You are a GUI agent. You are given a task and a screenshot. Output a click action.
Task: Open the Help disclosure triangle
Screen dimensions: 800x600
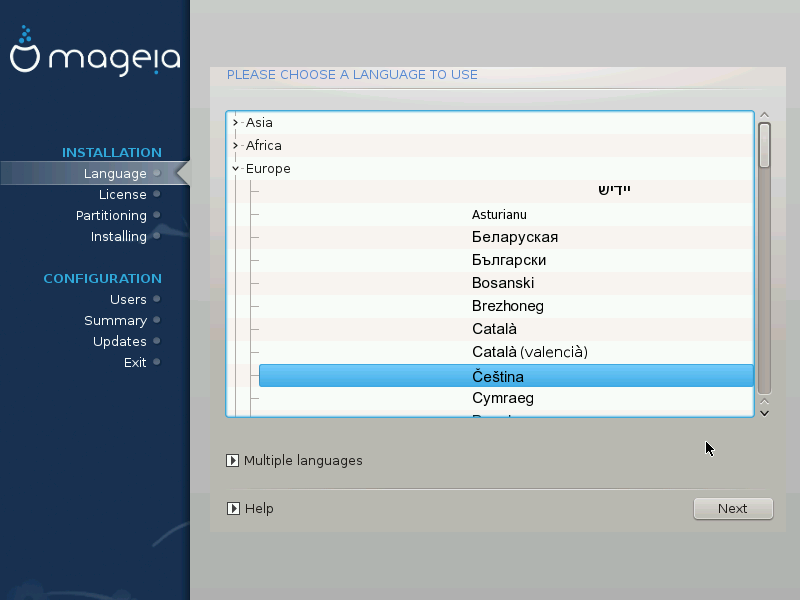point(233,509)
